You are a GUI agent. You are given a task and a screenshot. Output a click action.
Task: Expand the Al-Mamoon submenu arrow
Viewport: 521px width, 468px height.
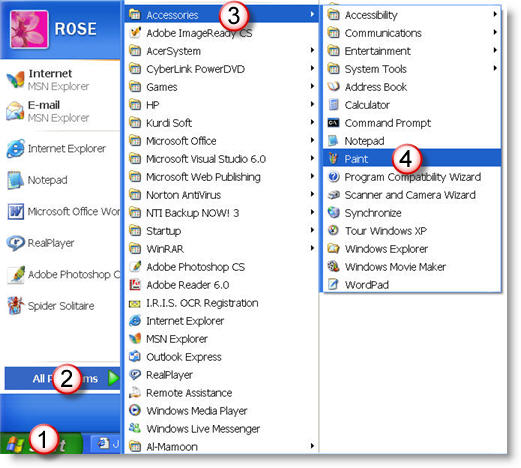(x=312, y=446)
